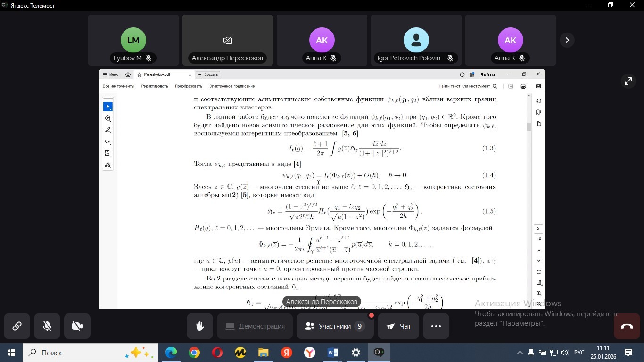The width and height of the screenshot is (644, 362).
Task: Open Участники participants list
Action: [x=335, y=326]
